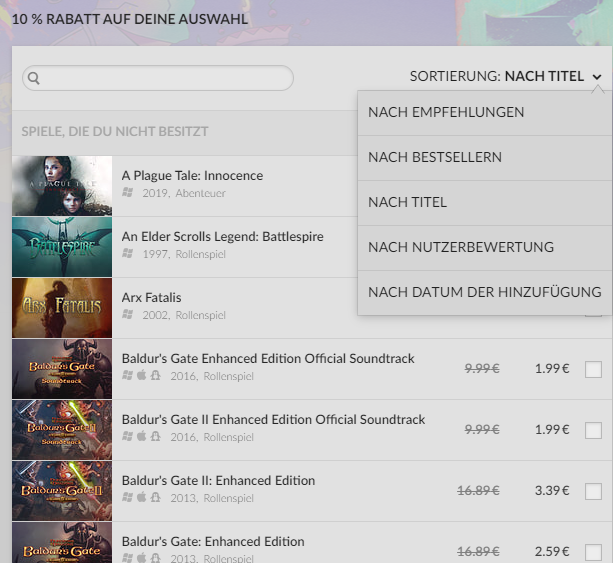Viewport: 613px width, 563px height.
Task: Choose Nach Bestsellern sorting option
Action: click(x=485, y=158)
